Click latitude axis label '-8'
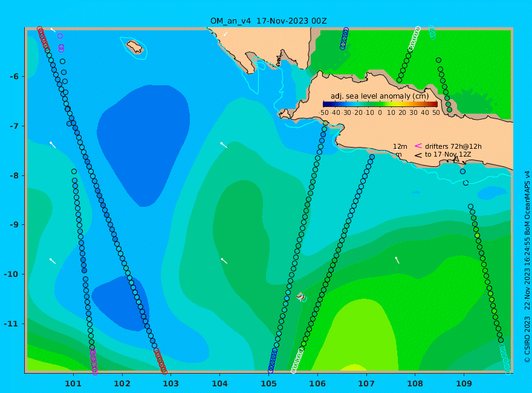The image size is (532, 393). (x=14, y=175)
